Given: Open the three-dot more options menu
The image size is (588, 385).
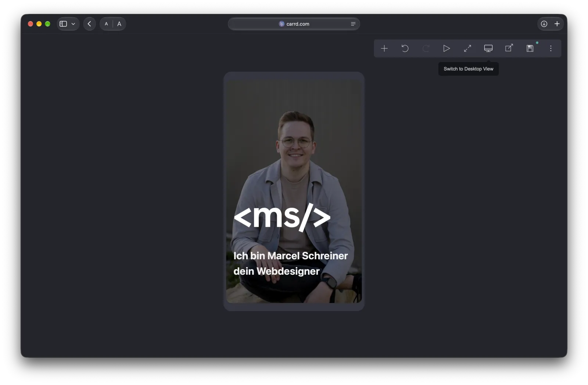Looking at the screenshot, I should tap(551, 49).
